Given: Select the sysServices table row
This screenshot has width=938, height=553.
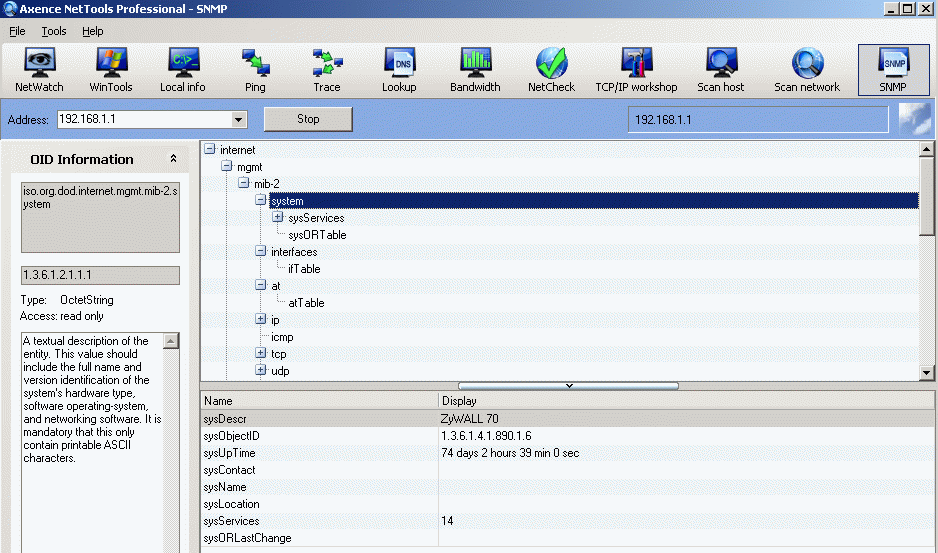Looking at the screenshot, I should (567, 521).
